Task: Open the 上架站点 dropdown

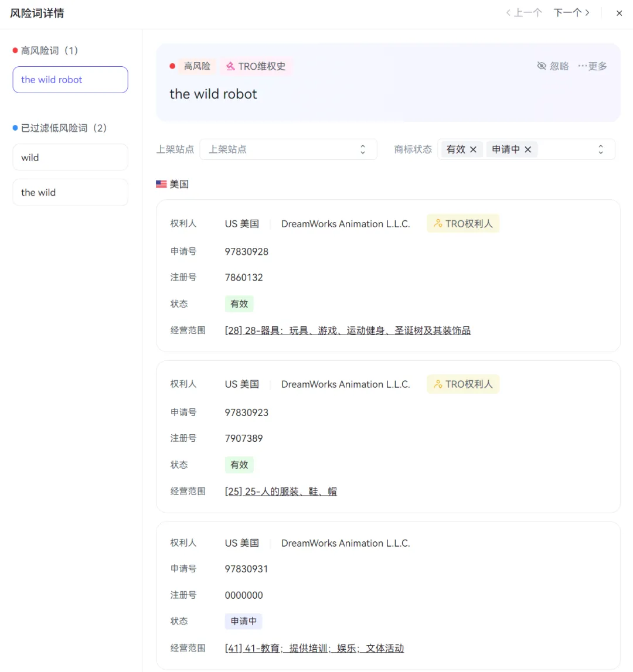Action: [288, 149]
